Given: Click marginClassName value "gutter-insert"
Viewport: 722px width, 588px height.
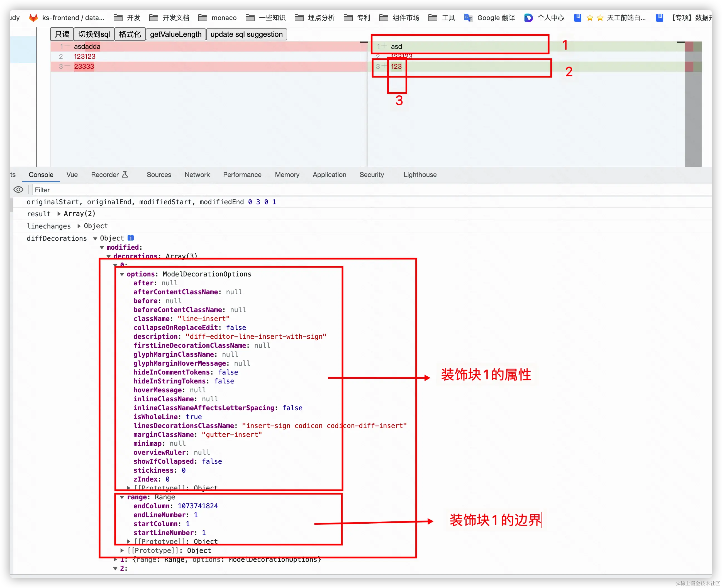Looking at the screenshot, I should (232, 434).
